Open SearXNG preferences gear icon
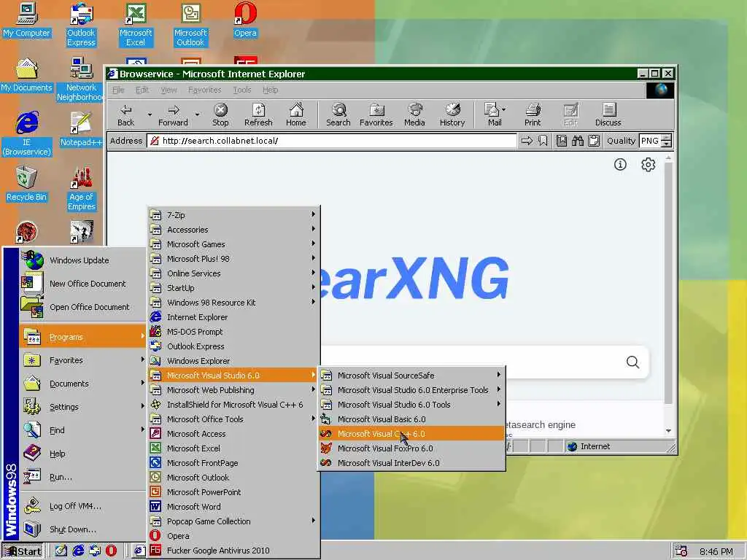Screen dimensions: 747x560 648,165
